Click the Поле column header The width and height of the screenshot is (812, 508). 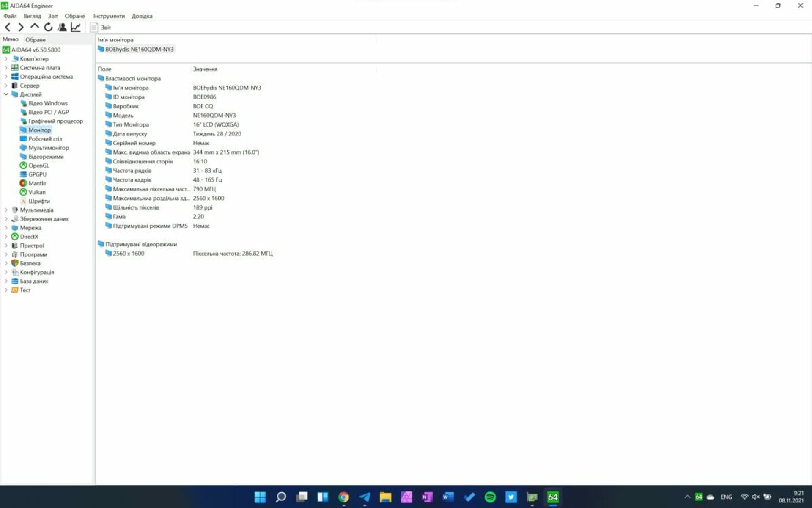pos(104,69)
